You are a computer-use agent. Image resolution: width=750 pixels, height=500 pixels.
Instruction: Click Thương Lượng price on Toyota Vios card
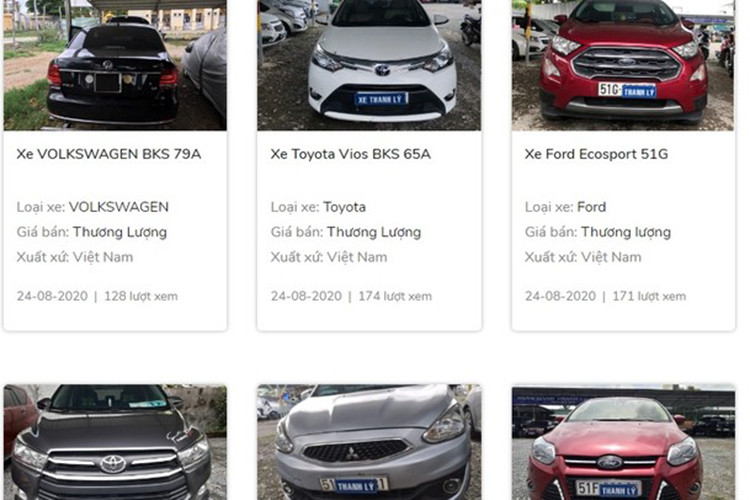pyautogui.click(x=374, y=233)
